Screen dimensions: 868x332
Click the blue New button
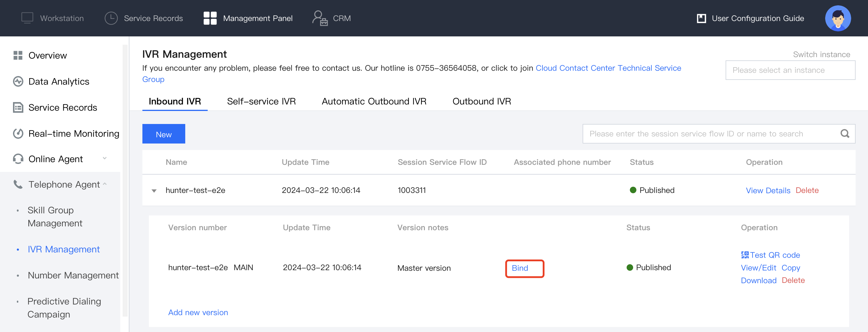(163, 134)
